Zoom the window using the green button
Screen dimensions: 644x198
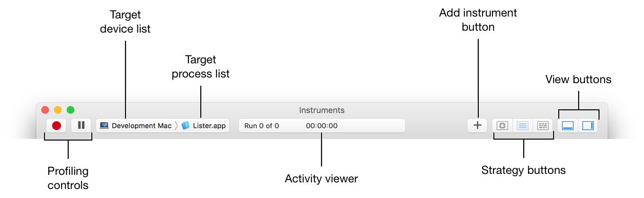[x=71, y=110]
